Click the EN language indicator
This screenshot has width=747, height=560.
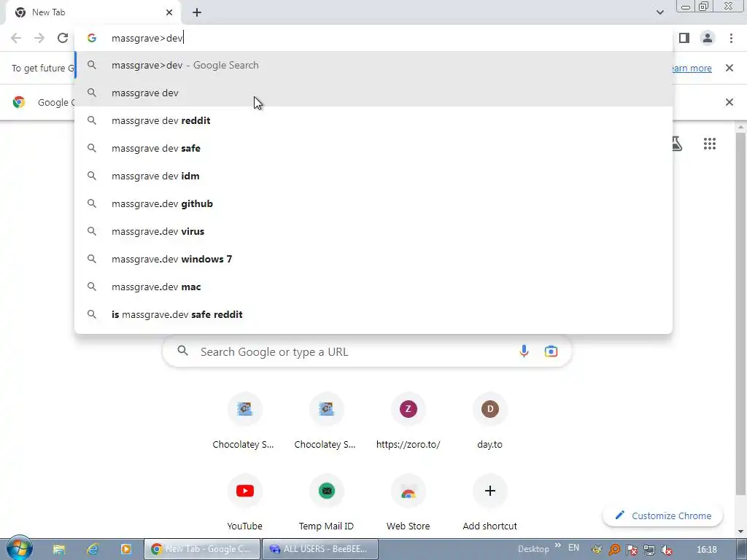573,548
